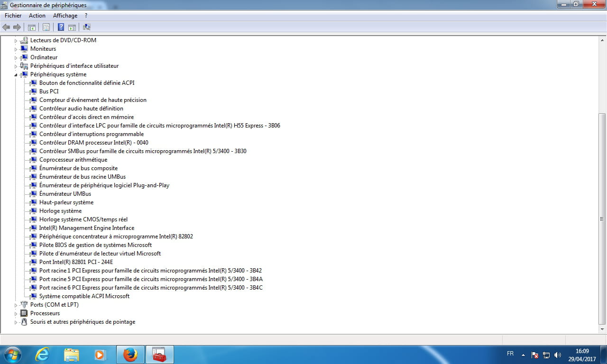Click the scrollbar down arrow
This screenshot has height=364, width=607.
tap(602, 328)
